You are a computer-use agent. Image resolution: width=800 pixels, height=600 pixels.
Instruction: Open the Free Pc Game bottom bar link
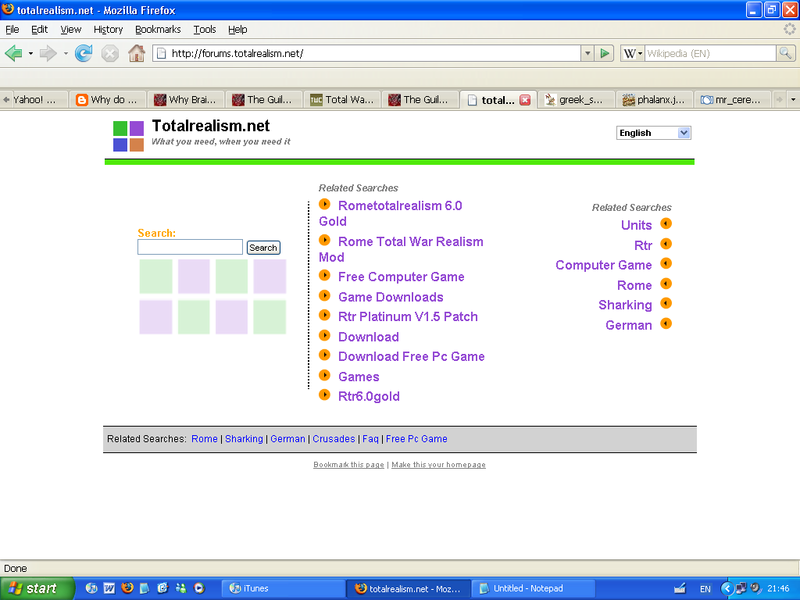pos(416,439)
